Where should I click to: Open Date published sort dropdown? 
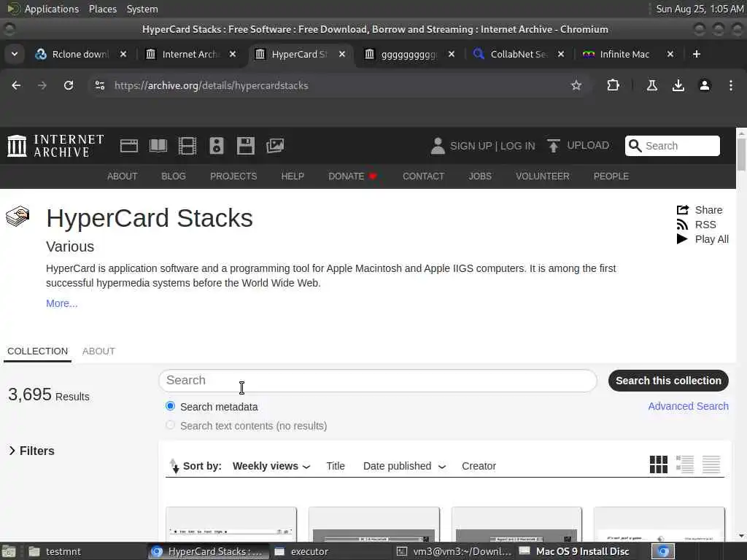(x=404, y=466)
